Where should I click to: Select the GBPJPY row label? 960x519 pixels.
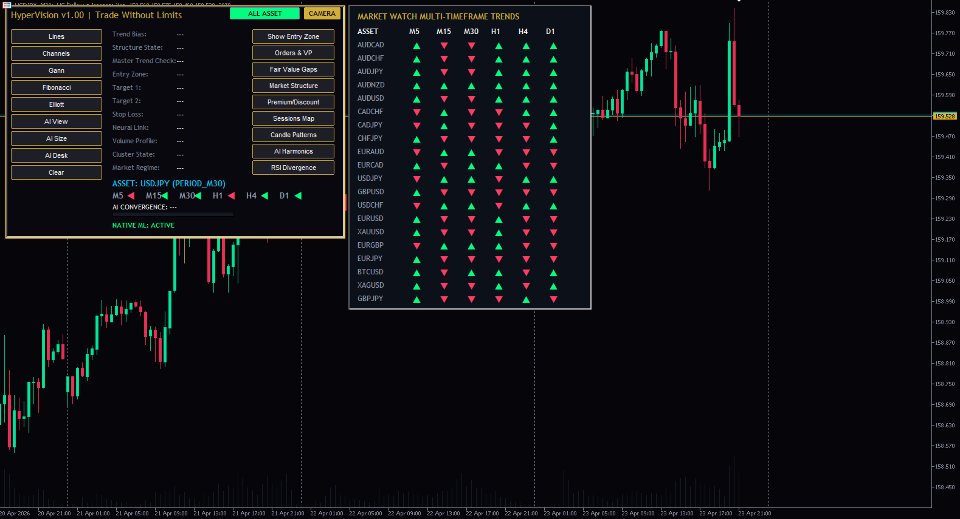[370, 299]
